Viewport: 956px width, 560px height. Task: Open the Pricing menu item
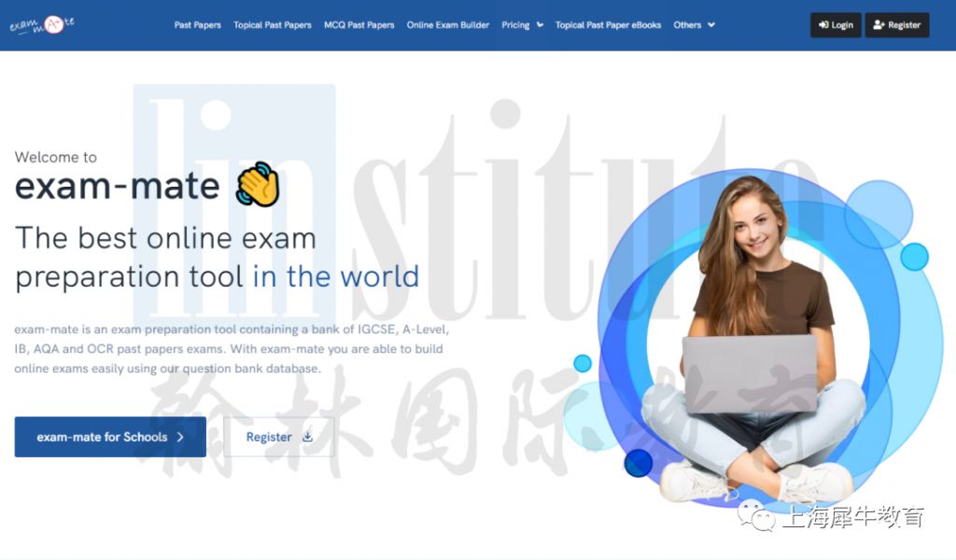pos(515,25)
